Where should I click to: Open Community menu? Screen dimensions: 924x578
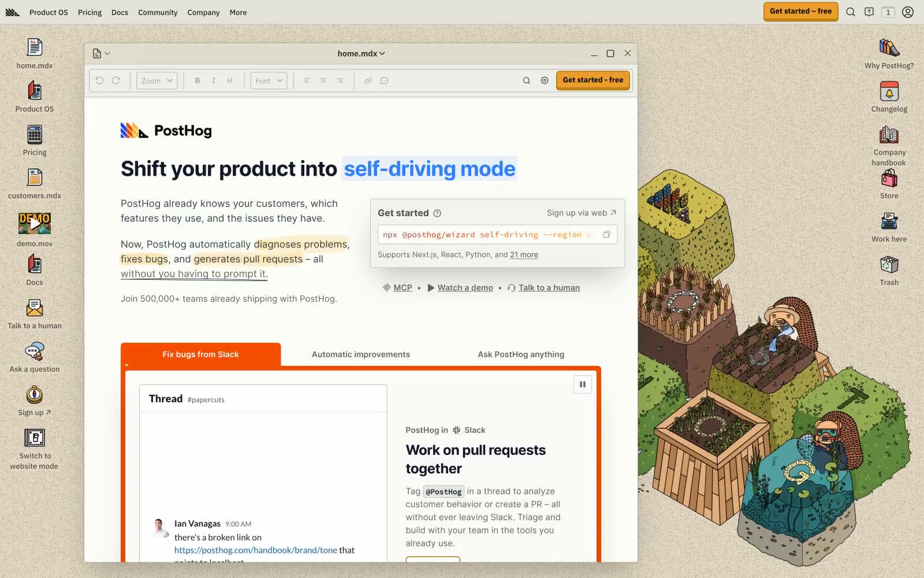tap(158, 12)
